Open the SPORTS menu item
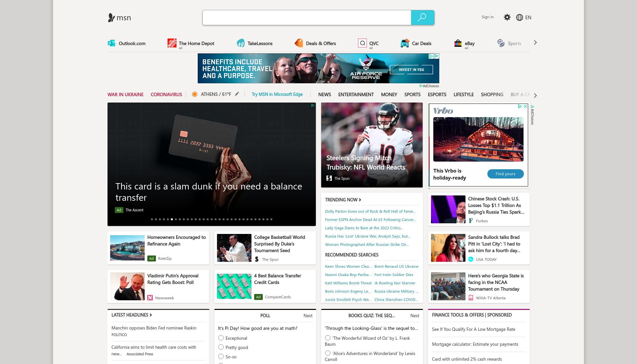The image size is (637, 364). coord(412,95)
